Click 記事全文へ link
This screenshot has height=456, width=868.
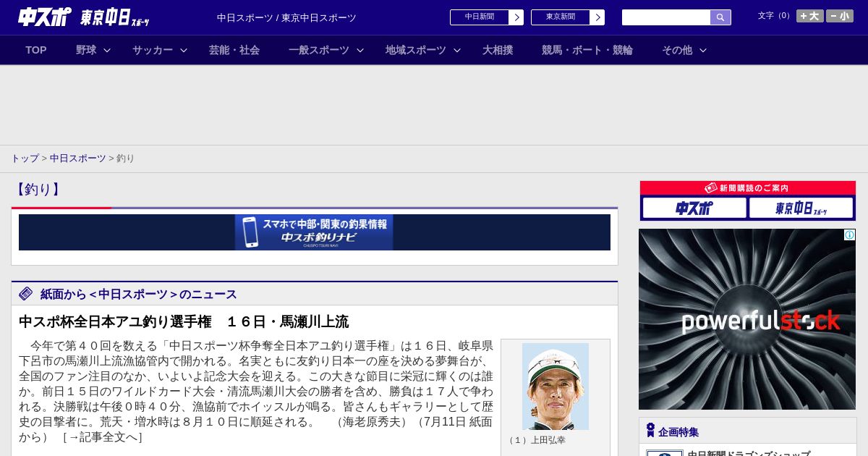pyautogui.click(x=102, y=436)
